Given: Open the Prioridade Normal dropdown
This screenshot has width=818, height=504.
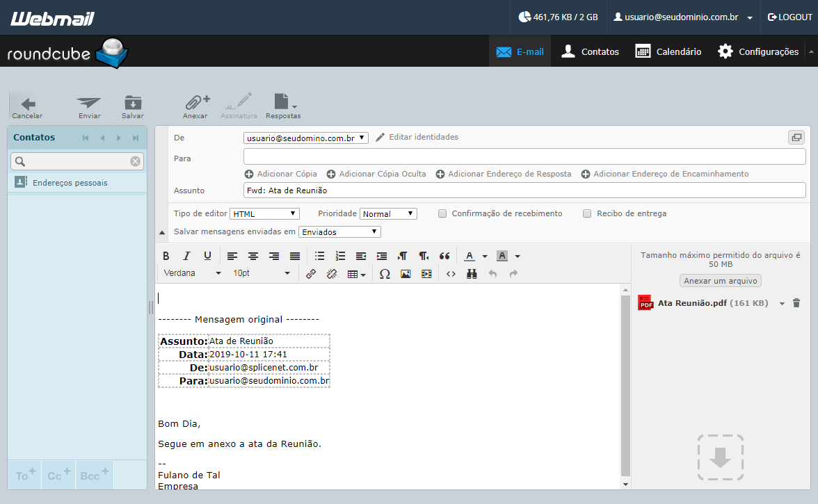Looking at the screenshot, I should coord(388,213).
